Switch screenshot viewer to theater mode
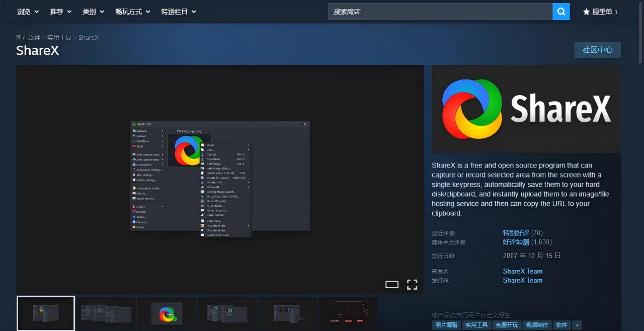Viewport: 644px width, 331px height. pyautogui.click(x=392, y=285)
